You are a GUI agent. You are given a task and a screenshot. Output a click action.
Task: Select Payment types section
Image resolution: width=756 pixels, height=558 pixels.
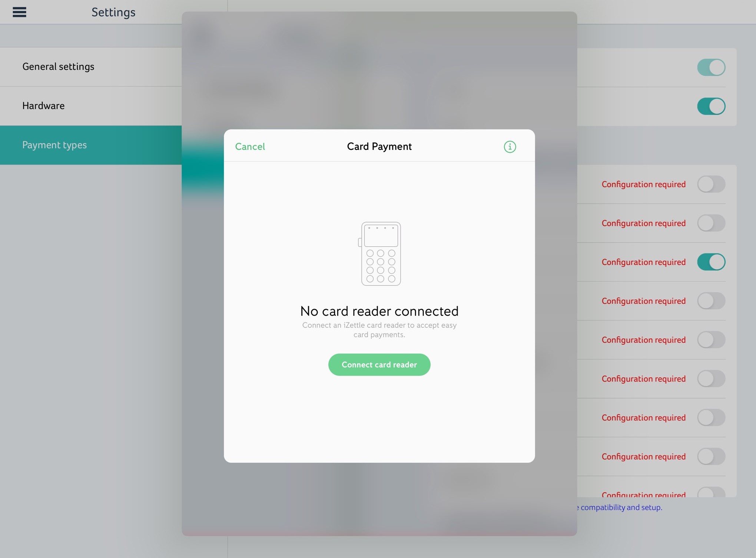[x=54, y=145]
